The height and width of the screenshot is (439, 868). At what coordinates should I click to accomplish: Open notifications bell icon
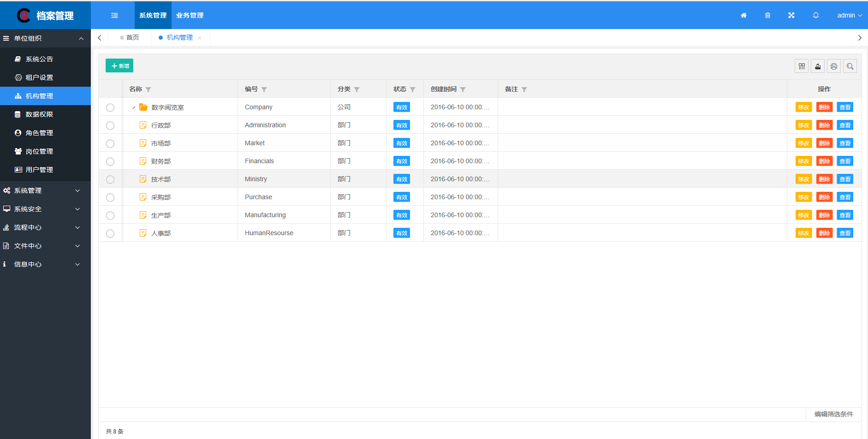(816, 15)
